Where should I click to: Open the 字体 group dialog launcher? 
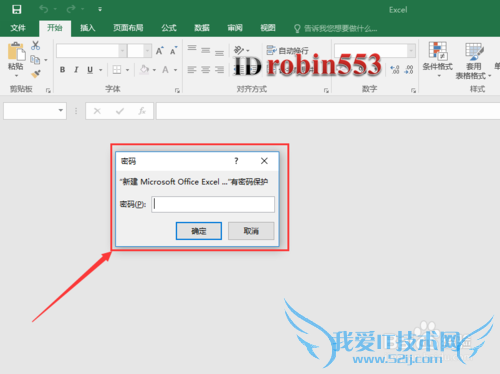tap(177, 90)
